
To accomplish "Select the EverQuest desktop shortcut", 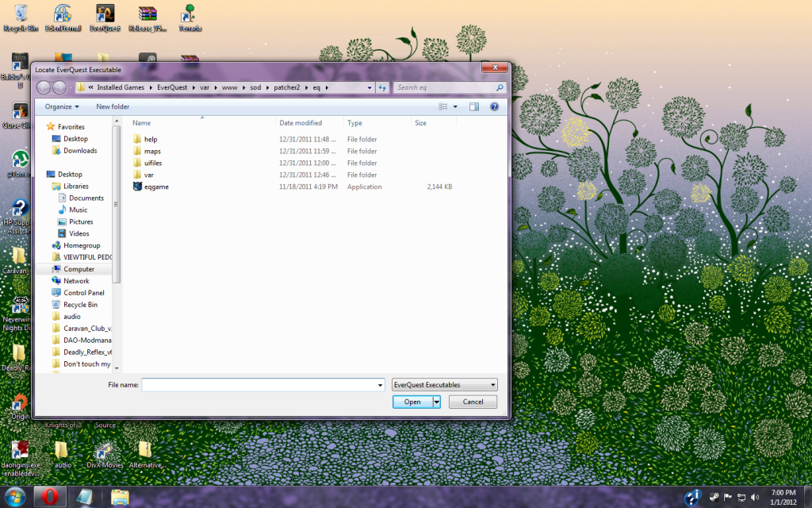I will click(x=105, y=17).
